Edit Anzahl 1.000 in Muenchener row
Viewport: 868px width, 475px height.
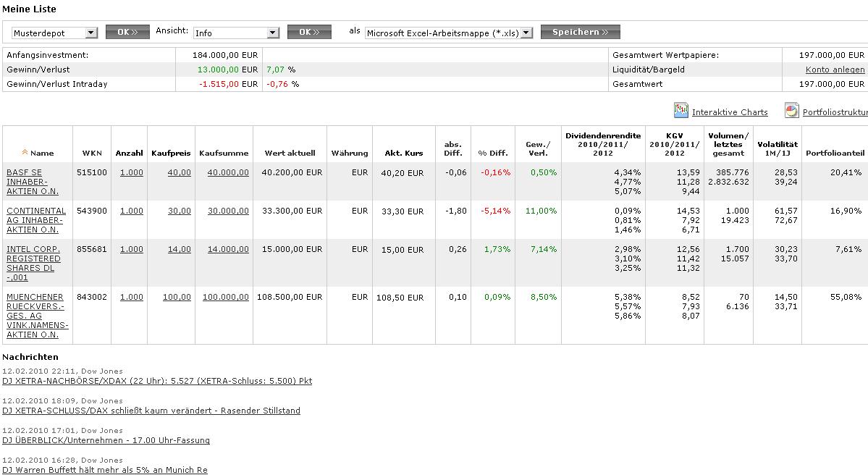(x=132, y=297)
